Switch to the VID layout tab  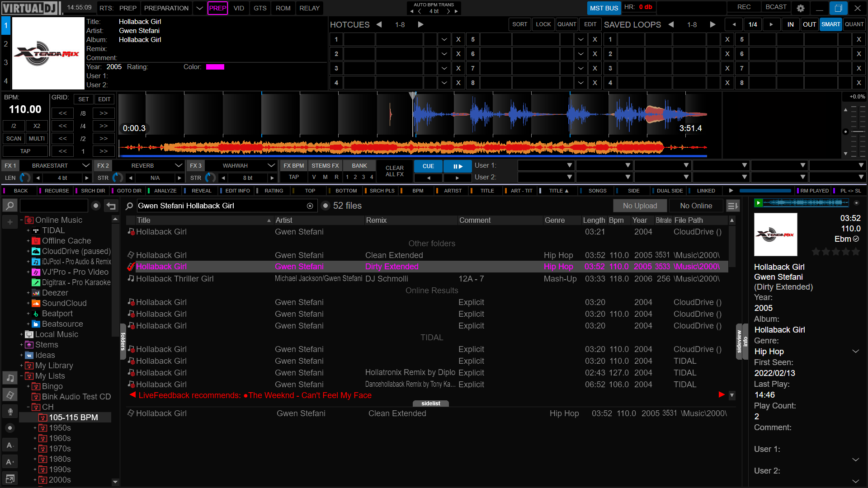239,8
